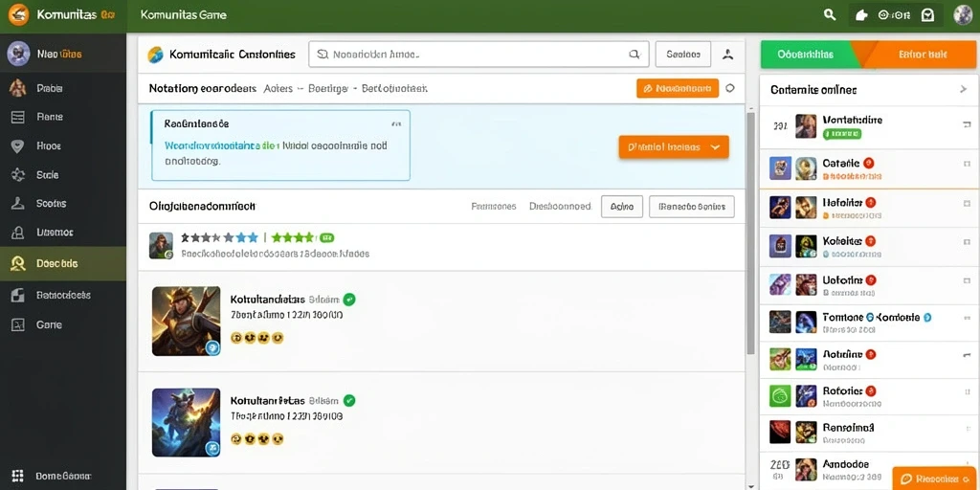Click the list icon for the Rente sidebar item
980x490 pixels.
pyautogui.click(x=17, y=117)
